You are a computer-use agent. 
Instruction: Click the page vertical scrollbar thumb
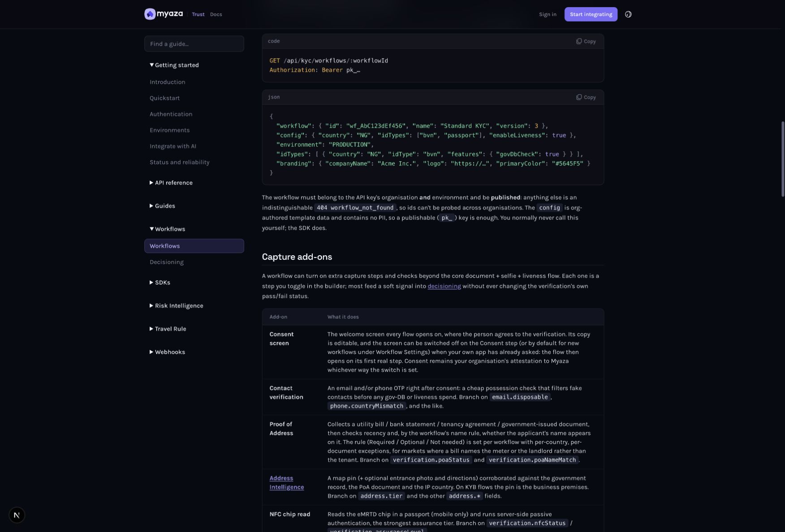pyautogui.click(x=783, y=159)
